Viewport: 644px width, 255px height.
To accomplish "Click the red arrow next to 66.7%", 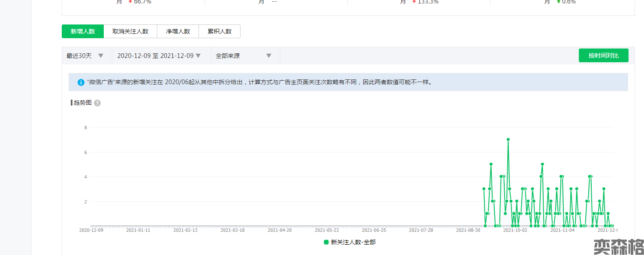I will 130,2.
